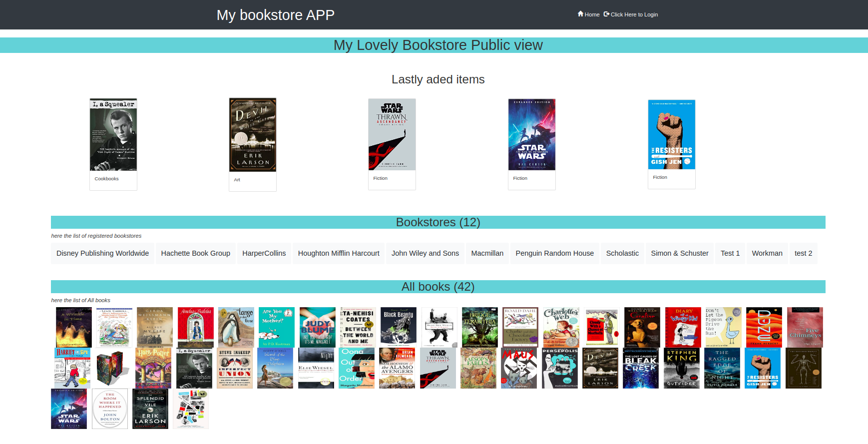Open the Charlotte's Web book cover
This screenshot has height=444, width=868.
tap(561, 327)
